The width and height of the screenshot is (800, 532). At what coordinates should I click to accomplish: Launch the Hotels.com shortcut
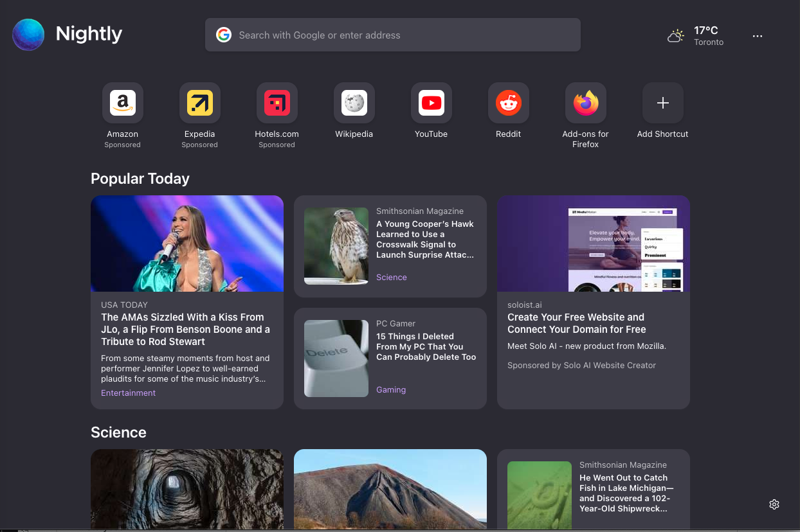click(x=277, y=103)
